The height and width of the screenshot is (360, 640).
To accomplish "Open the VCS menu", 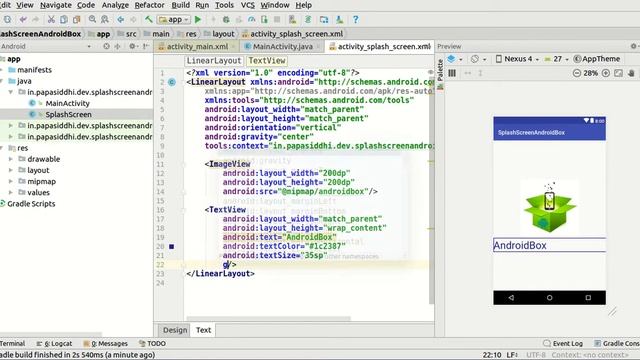I will pos(248,5).
